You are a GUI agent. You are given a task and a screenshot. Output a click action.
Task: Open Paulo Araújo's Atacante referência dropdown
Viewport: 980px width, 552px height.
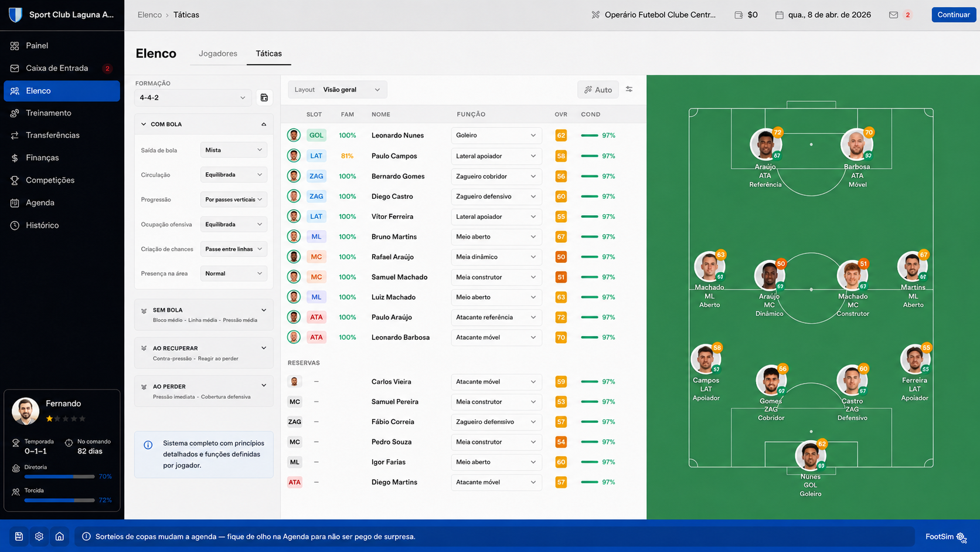pyautogui.click(x=496, y=317)
